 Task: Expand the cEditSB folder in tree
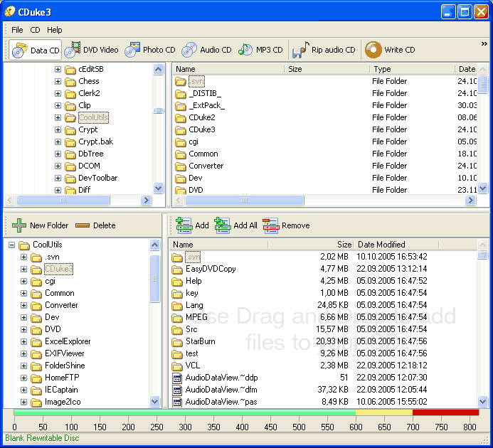(x=58, y=69)
